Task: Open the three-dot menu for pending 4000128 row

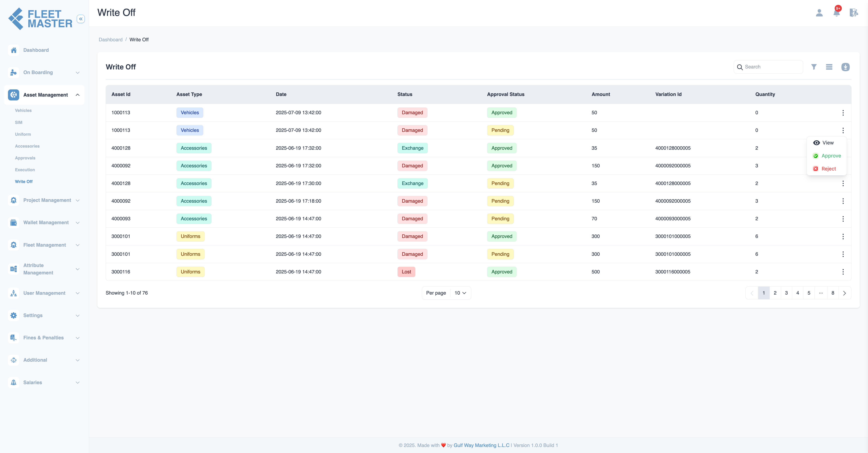Action: click(x=843, y=183)
